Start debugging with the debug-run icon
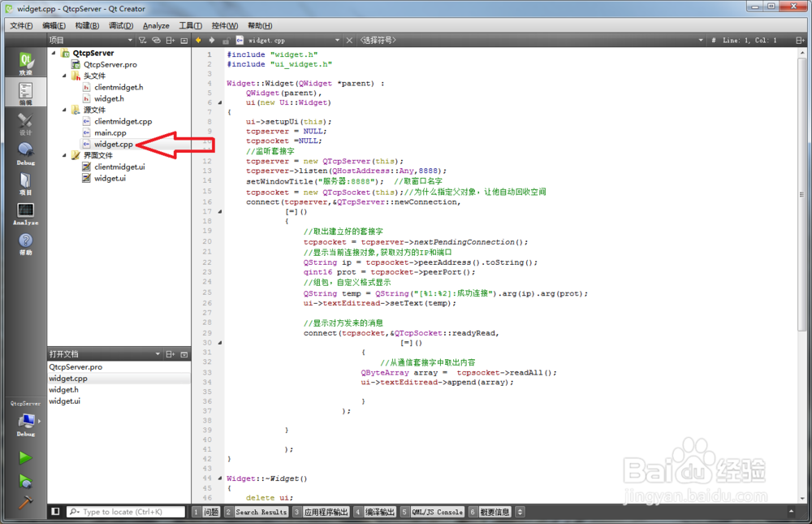 pyautogui.click(x=25, y=481)
